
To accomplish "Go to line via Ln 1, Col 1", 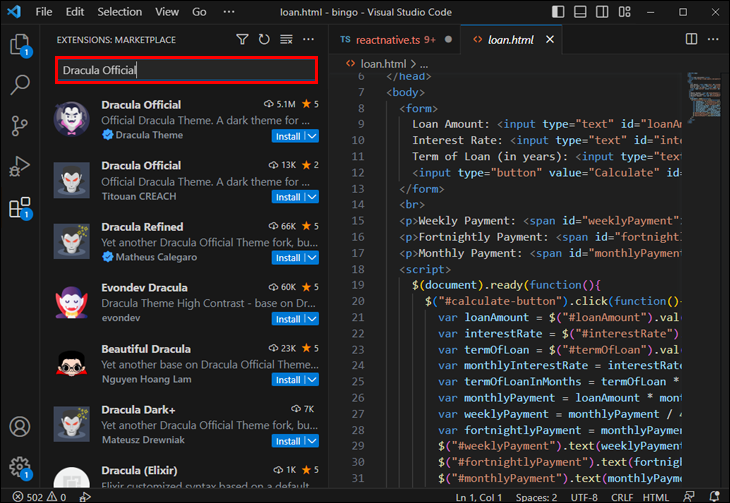I will pos(479,497).
